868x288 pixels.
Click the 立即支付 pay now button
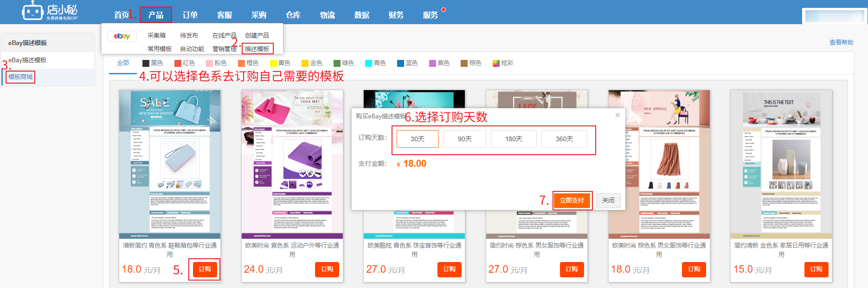click(x=572, y=200)
